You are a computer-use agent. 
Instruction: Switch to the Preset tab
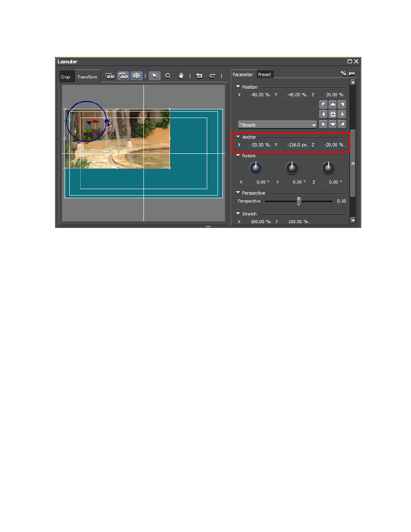[x=265, y=75]
